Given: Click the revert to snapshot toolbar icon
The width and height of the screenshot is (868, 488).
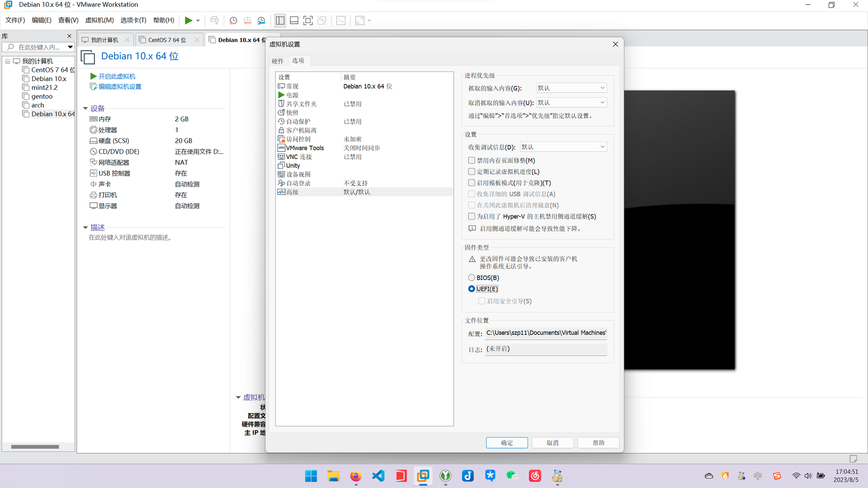Looking at the screenshot, I should (247, 20).
